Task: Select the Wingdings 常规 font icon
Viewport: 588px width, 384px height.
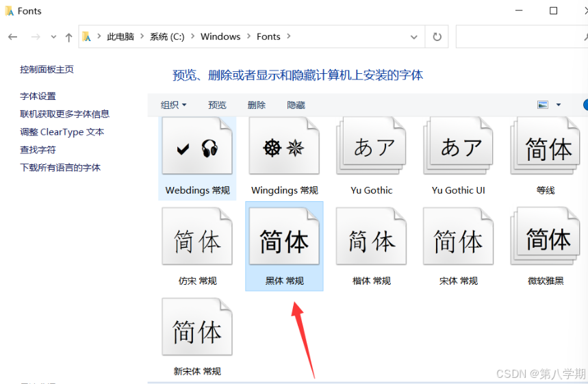Action: (x=284, y=146)
